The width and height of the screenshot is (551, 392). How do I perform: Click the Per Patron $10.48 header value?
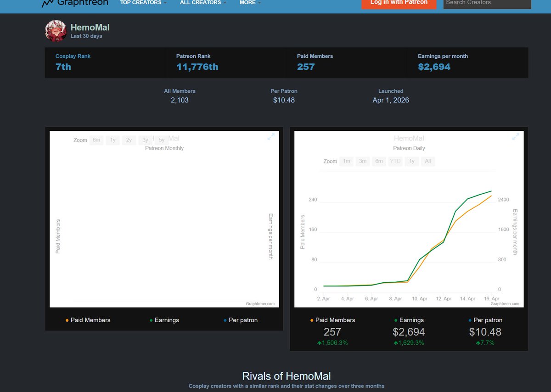pos(284,100)
